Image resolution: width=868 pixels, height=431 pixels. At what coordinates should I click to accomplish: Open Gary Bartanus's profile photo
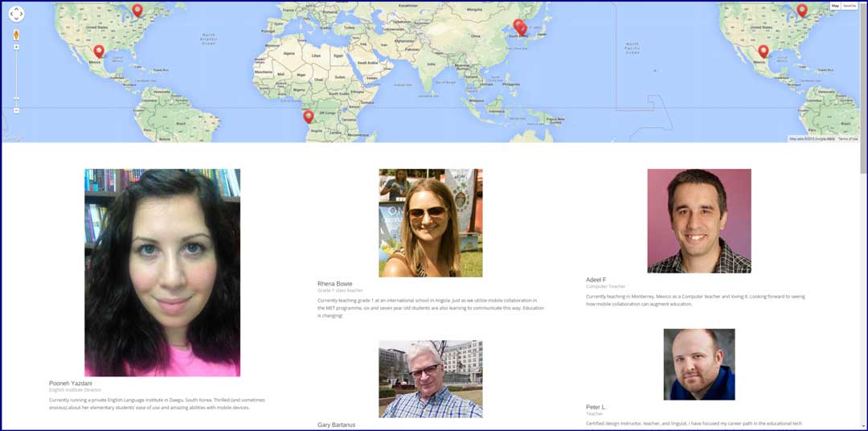click(x=431, y=379)
